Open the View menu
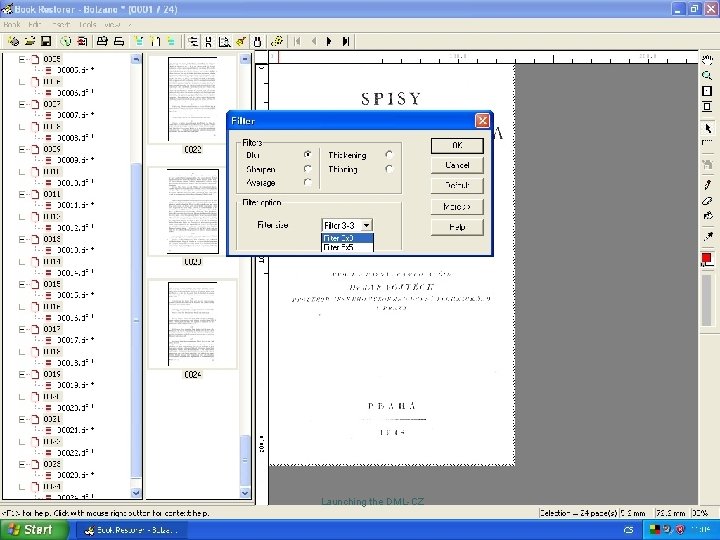This screenshot has height=540, width=720. point(112,25)
